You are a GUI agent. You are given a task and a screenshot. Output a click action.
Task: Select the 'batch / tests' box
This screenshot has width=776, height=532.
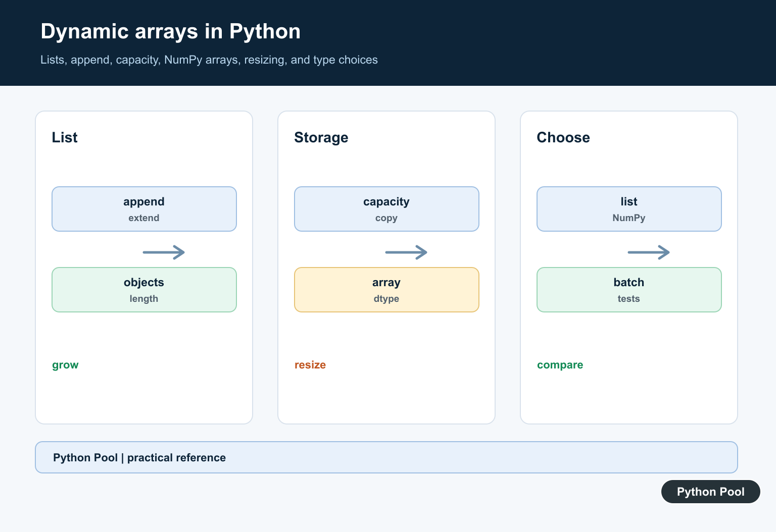click(x=629, y=290)
